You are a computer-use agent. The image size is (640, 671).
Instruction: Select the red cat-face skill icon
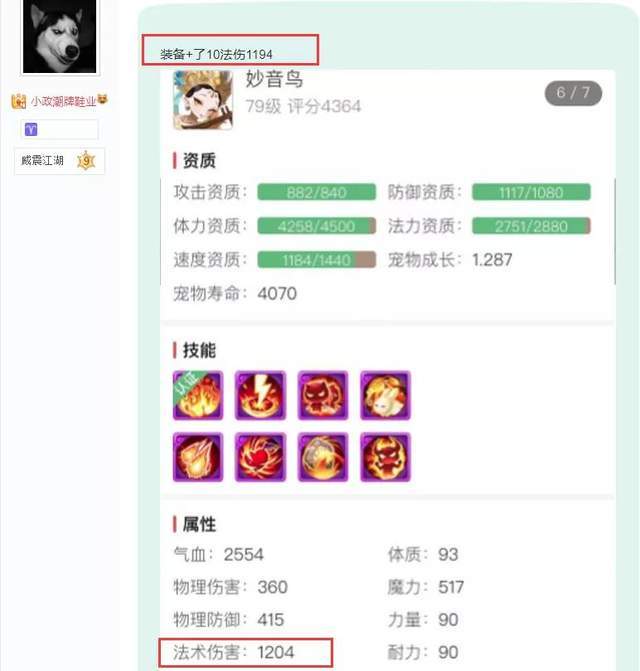(323, 395)
